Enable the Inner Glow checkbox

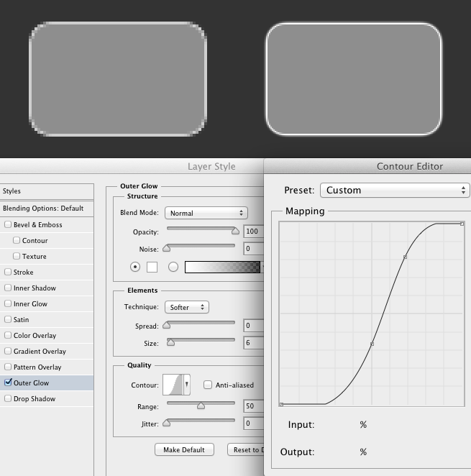point(8,303)
